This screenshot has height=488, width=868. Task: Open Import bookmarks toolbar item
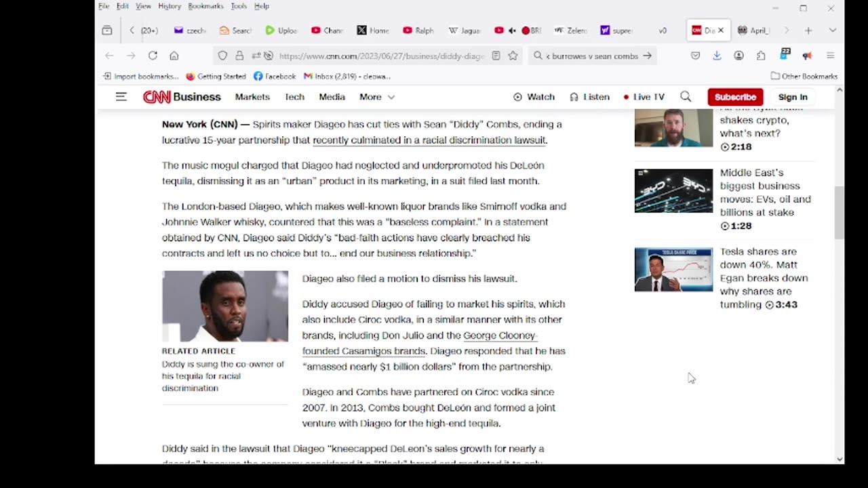point(141,77)
